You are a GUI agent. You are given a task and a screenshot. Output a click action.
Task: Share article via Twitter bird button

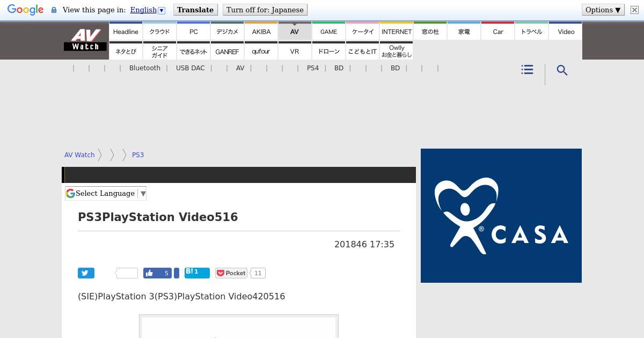point(86,273)
